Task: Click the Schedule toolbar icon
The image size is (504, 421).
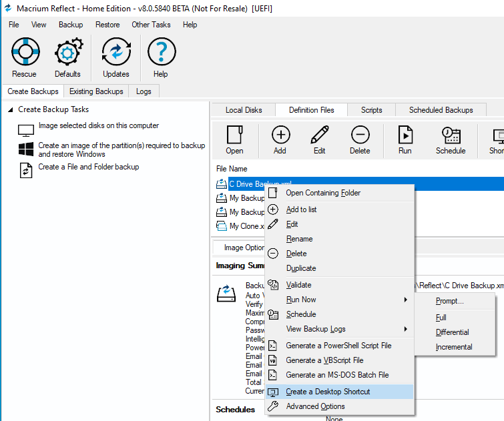Action: [451, 135]
